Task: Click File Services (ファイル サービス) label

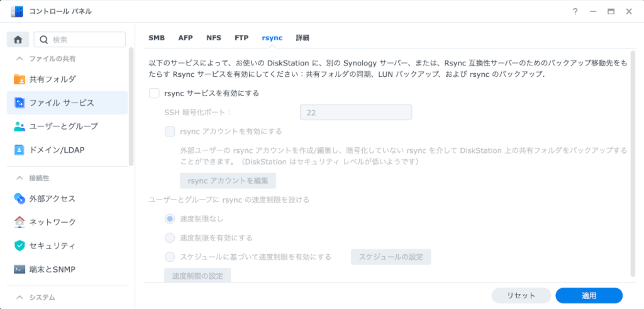Action: 62,103
